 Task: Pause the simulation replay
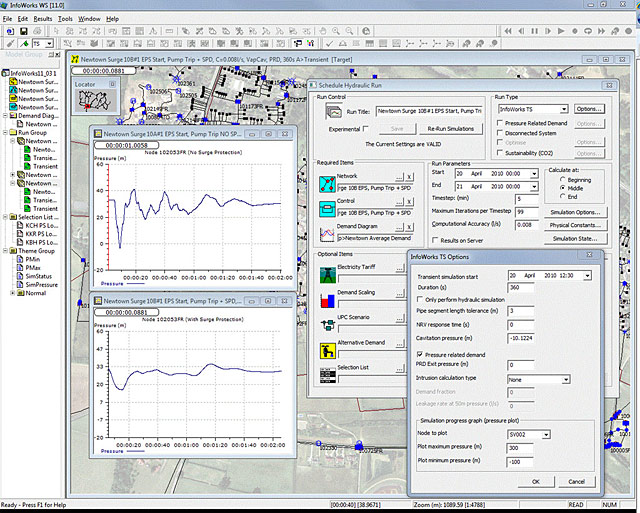tap(534, 31)
